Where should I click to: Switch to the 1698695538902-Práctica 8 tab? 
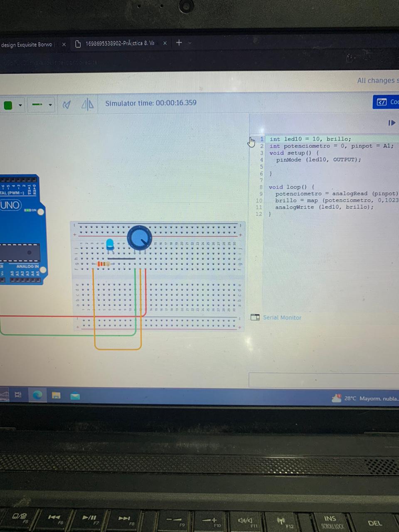tap(118, 43)
